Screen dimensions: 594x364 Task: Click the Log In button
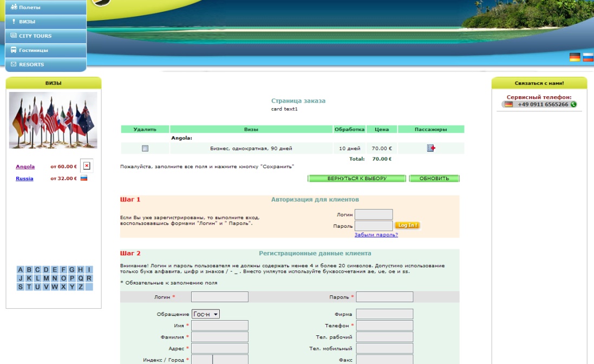coord(407,226)
